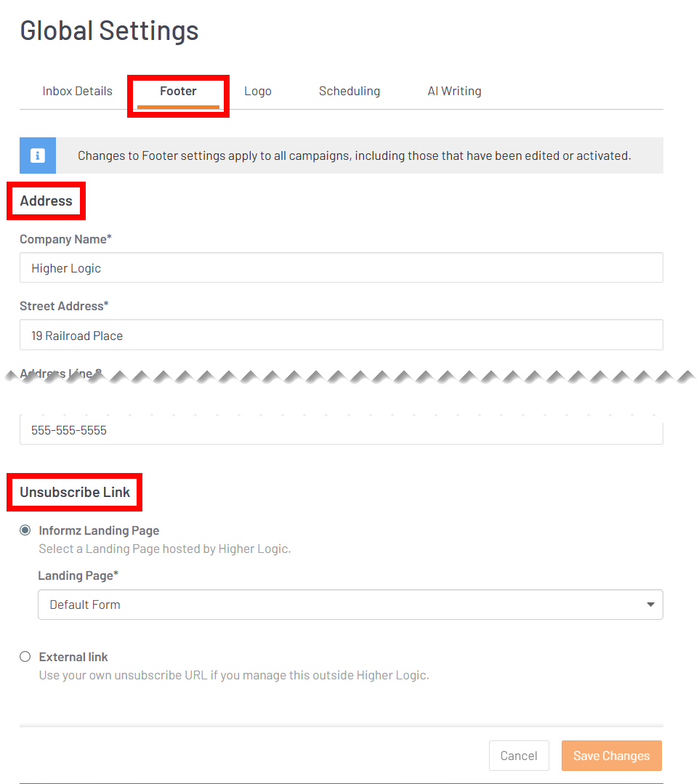Viewport: 699px width, 784px height.
Task: Click the blue info icon
Action: click(37, 155)
